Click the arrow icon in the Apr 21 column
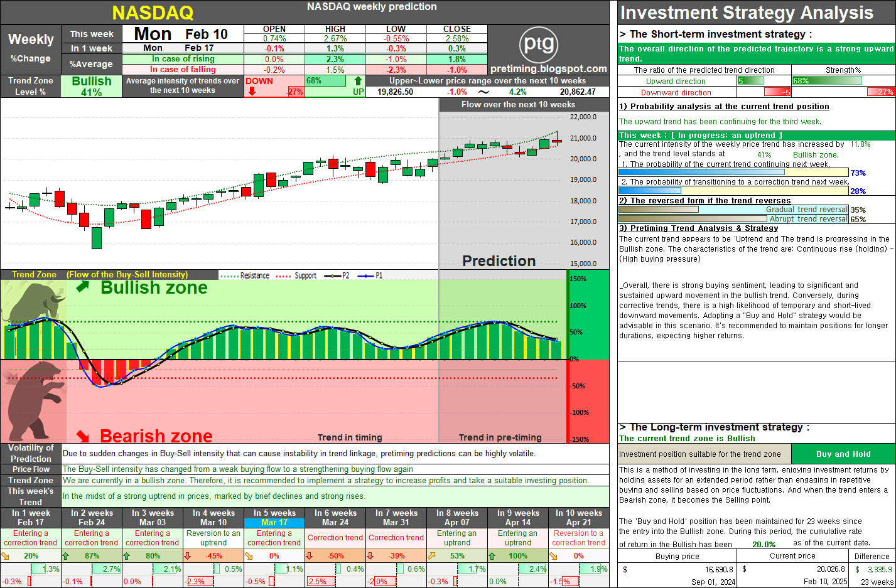This screenshot has height=588, width=896. click(553, 556)
